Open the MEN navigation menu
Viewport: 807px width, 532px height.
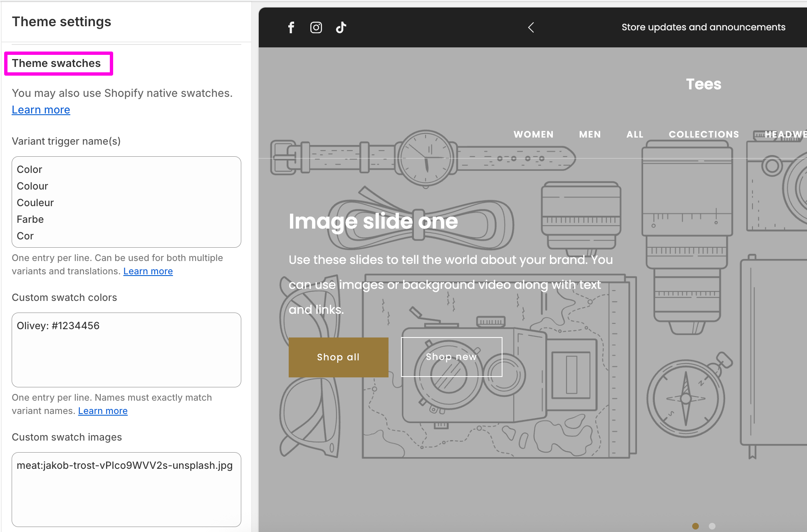[590, 134]
